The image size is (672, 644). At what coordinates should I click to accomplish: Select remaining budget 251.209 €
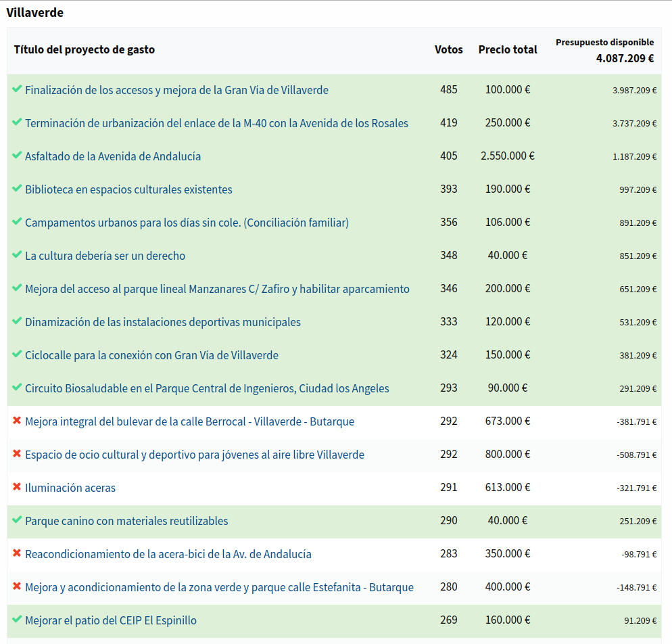click(x=638, y=522)
